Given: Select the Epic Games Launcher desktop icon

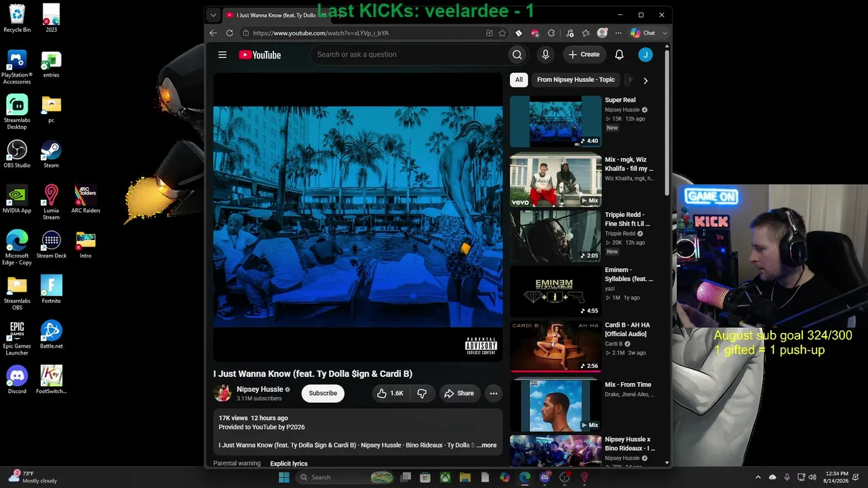Looking at the screenshot, I should pos(17,338).
